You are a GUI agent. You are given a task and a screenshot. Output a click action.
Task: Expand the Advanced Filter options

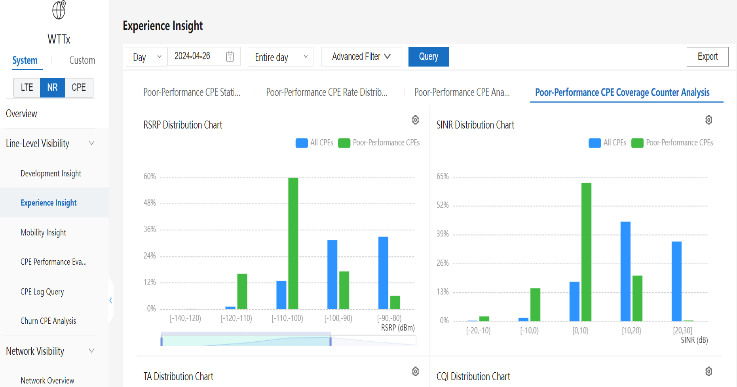361,56
